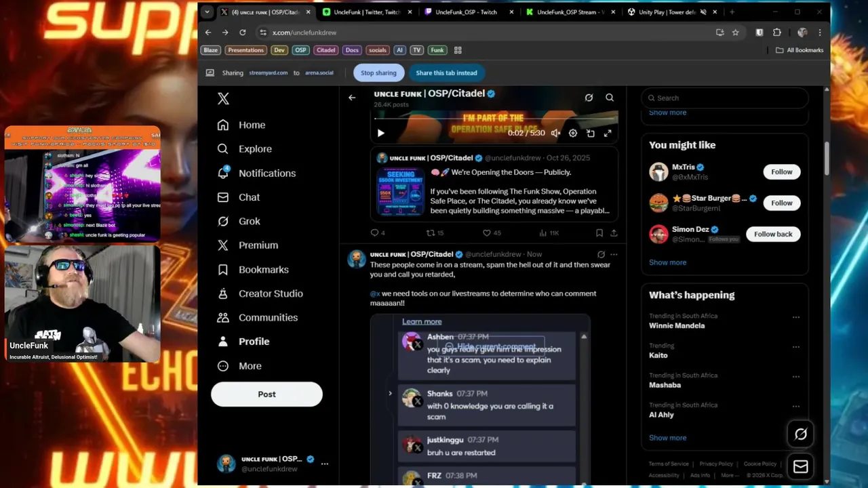
Task: Expand video to fullscreen
Action: 608,134
